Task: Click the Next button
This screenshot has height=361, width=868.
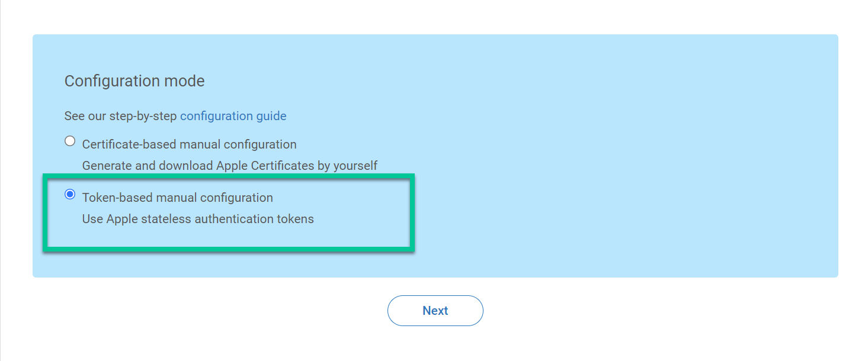Action: (x=435, y=311)
